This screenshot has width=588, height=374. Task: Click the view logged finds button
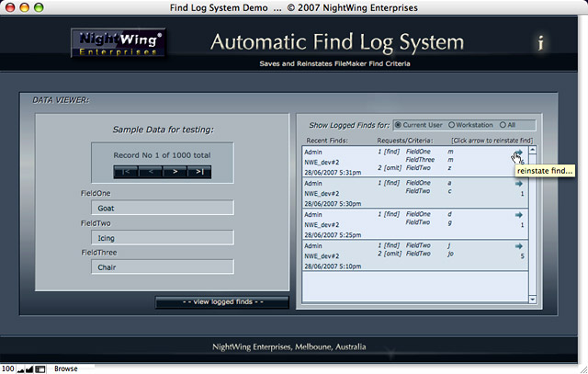click(x=222, y=302)
